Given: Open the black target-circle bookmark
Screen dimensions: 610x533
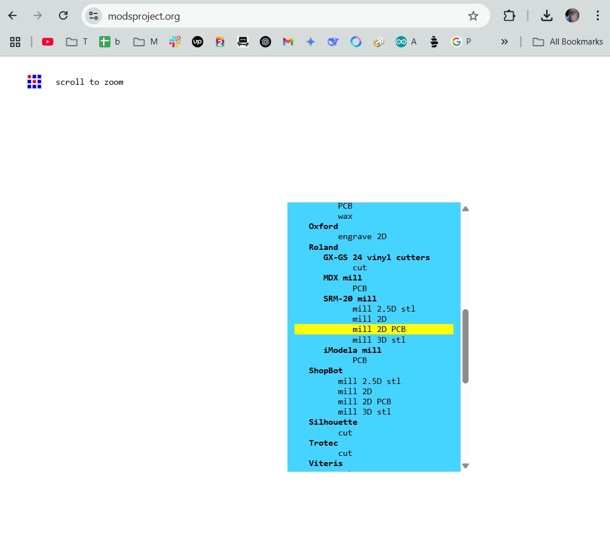Looking at the screenshot, I should (x=265, y=42).
